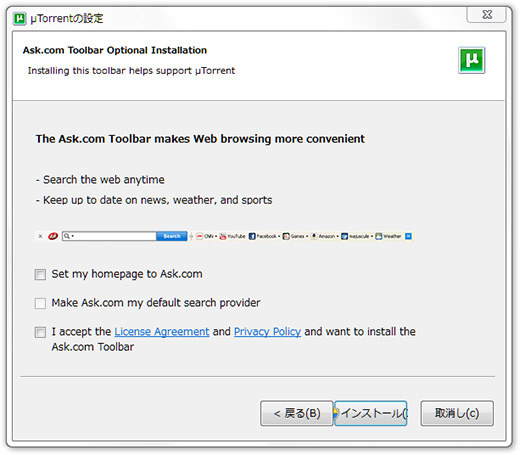Click the Weather icon in toolbar preview
The height and width of the screenshot is (455, 520).
click(x=379, y=236)
